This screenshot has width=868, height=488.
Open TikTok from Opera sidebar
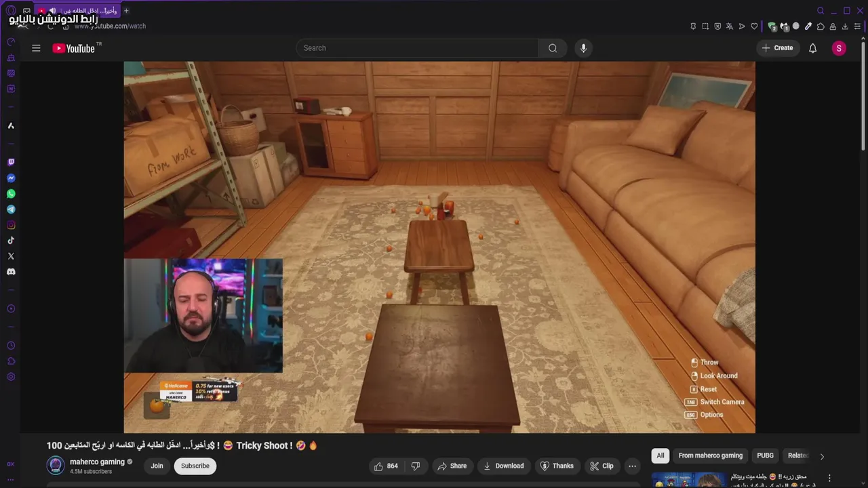(11, 241)
